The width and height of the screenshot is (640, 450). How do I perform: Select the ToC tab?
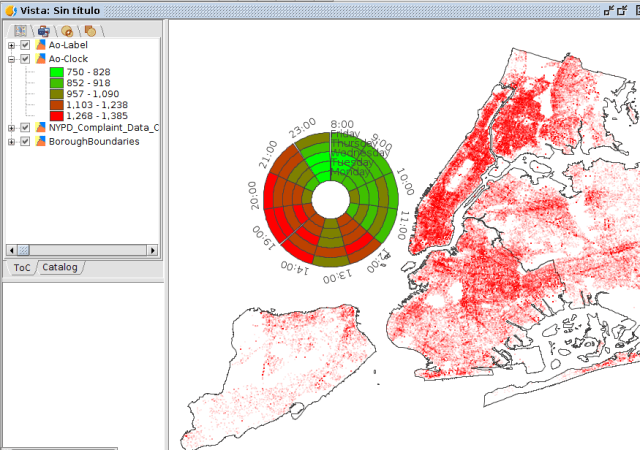click(21, 267)
